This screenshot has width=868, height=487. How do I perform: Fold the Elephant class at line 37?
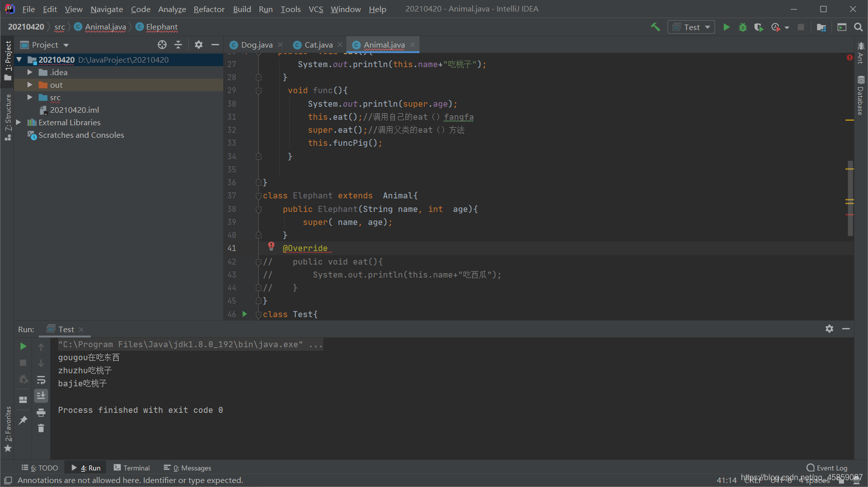tap(258, 196)
